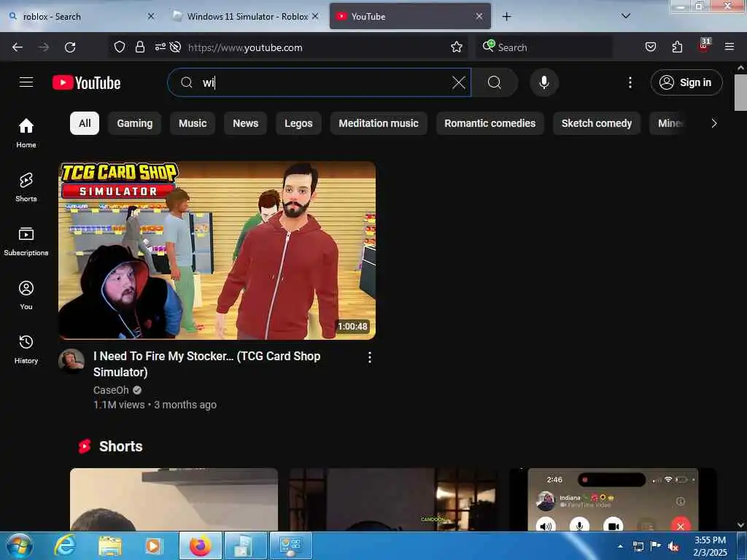Select the Sketch comedy chip
The image size is (747, 560).
coord(597,123)
